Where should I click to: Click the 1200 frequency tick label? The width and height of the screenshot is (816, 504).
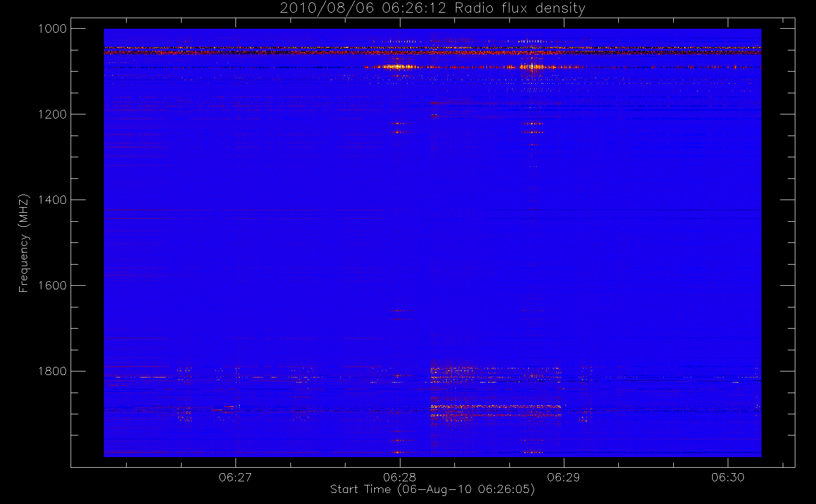(52, 114)
